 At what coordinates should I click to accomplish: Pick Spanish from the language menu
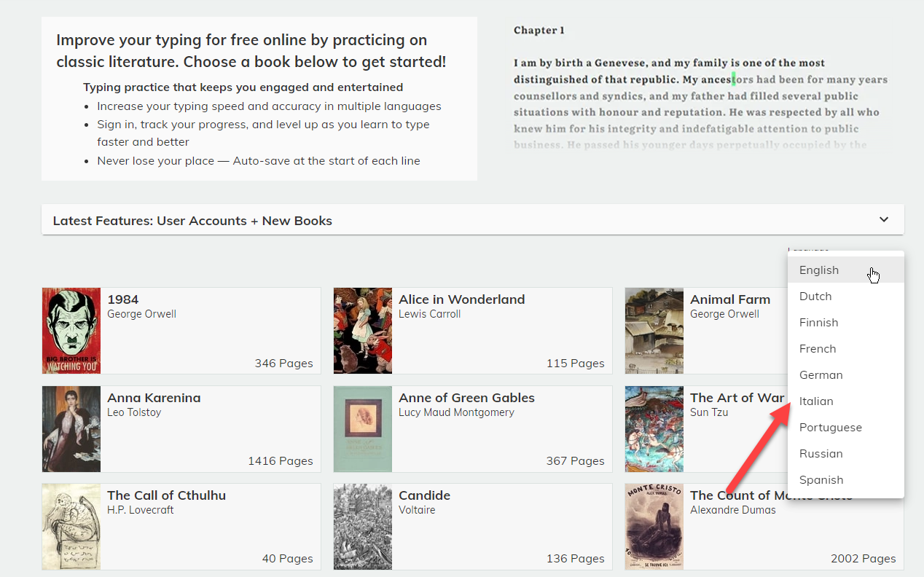821,480
